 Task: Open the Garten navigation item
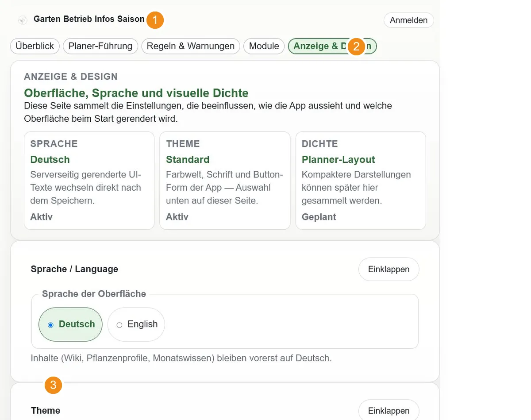coord(46,19)
